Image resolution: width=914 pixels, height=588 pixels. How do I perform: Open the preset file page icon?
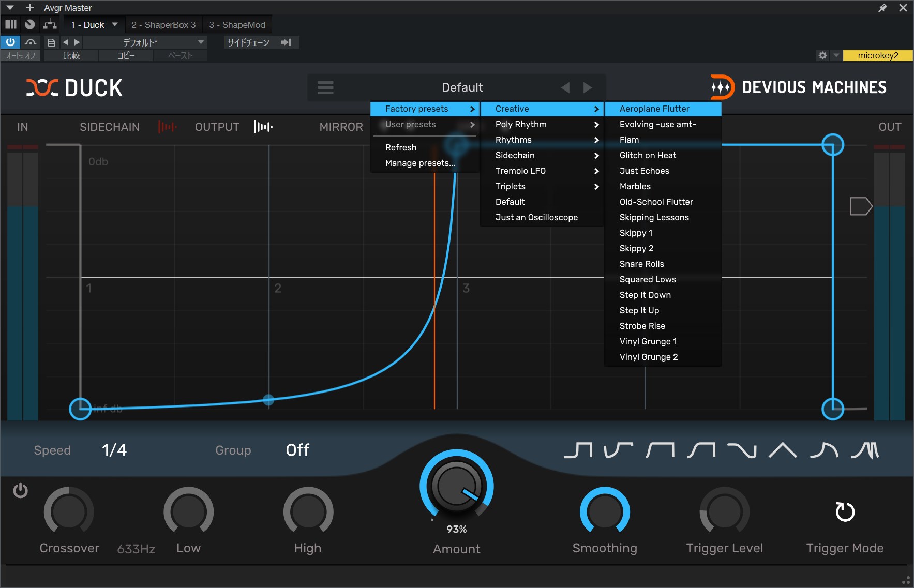51,42
